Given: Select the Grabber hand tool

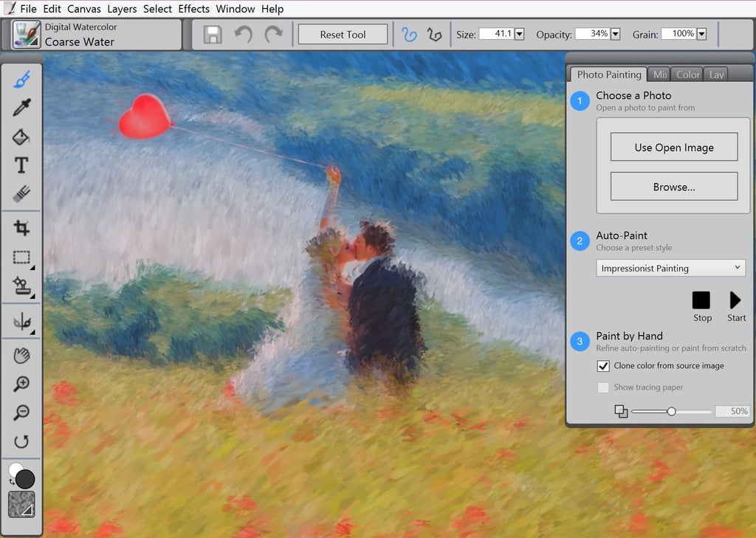Looking at the screenshot, I should pyautogui.click(x=21, y=356).
